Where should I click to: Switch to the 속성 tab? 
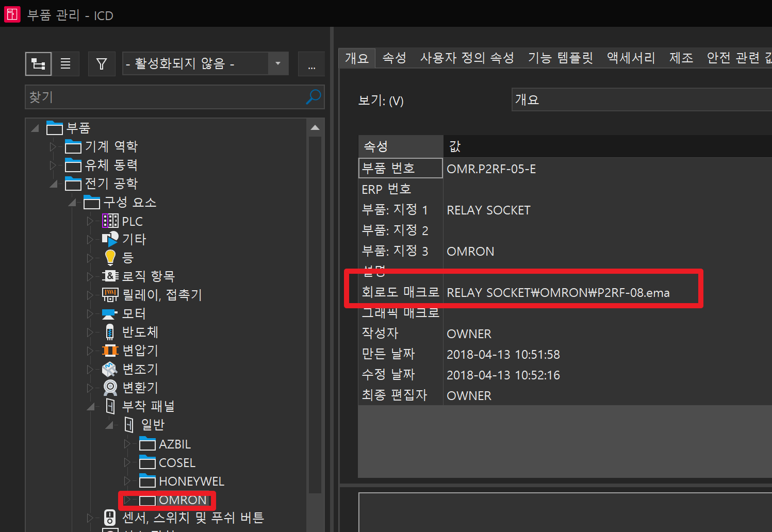coord(394,58)
